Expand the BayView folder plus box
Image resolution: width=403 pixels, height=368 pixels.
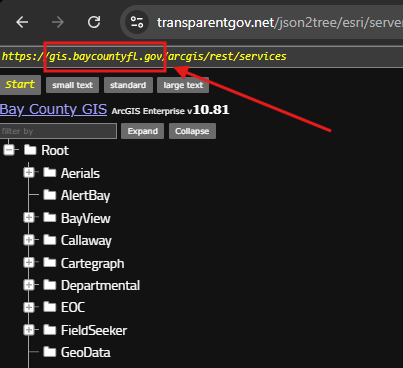click(29, 218)
